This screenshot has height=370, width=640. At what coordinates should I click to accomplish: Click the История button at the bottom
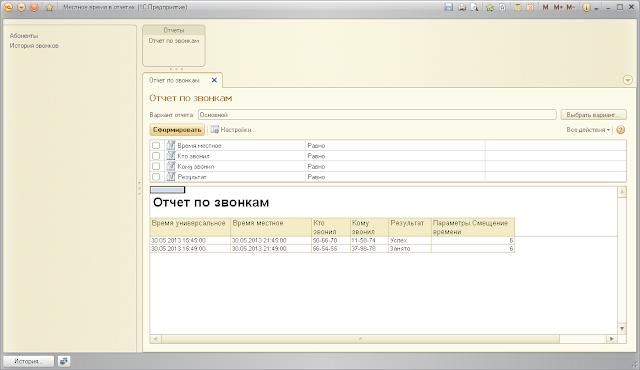(x=29, y=361)
